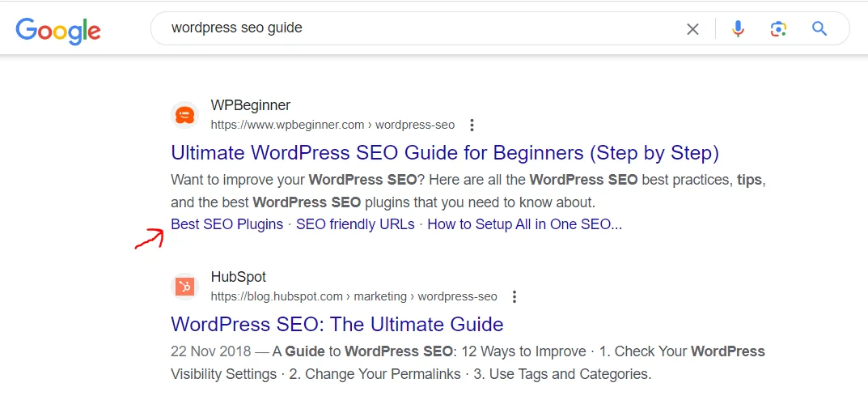Click the wpbeginner.com URL breadcrumb

click(332, 126)
